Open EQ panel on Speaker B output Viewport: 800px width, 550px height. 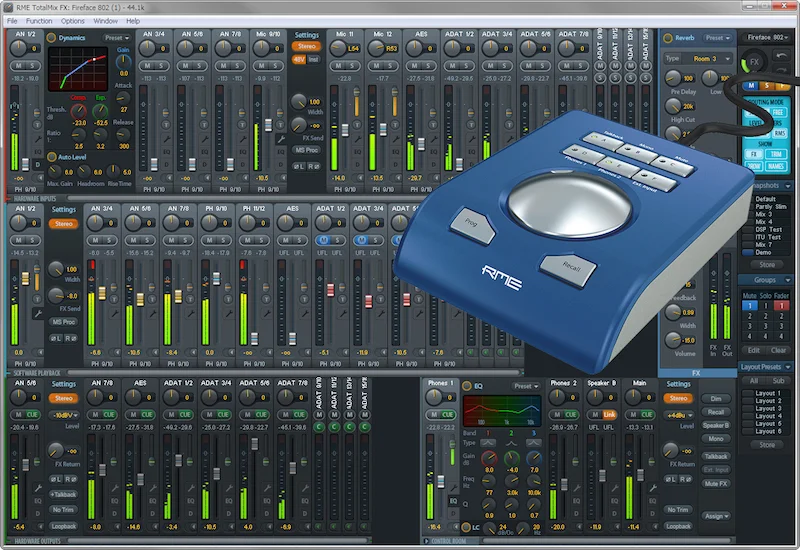pyautogui.click(x=614, y=501)
